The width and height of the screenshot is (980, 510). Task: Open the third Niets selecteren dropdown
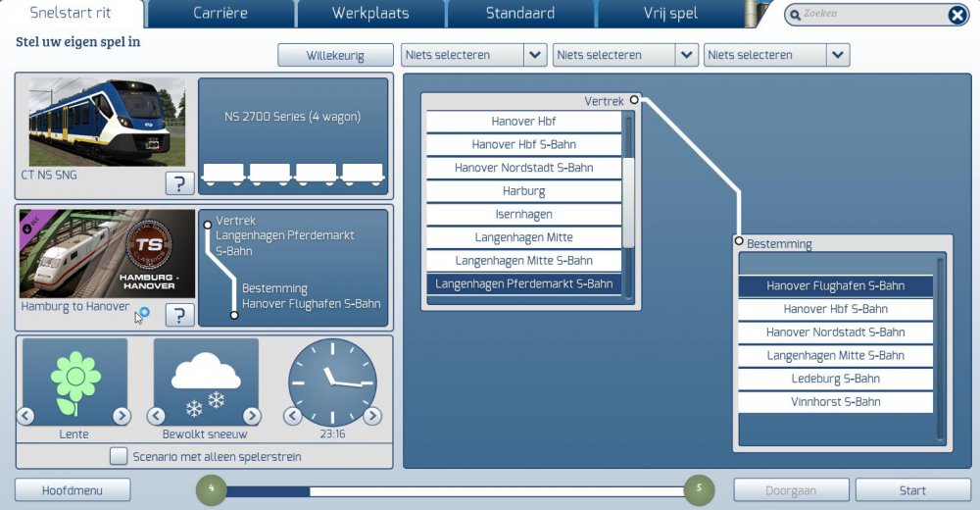point(837,55)
